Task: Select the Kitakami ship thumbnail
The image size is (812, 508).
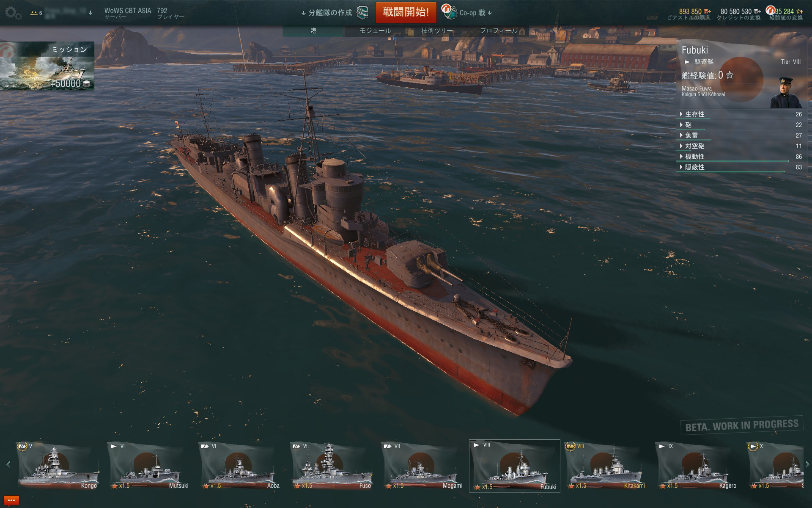Action: [605, 466]
